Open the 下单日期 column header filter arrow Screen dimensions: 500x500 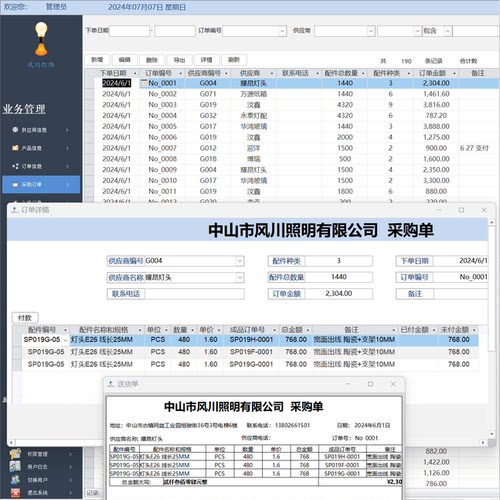point(135,73)
